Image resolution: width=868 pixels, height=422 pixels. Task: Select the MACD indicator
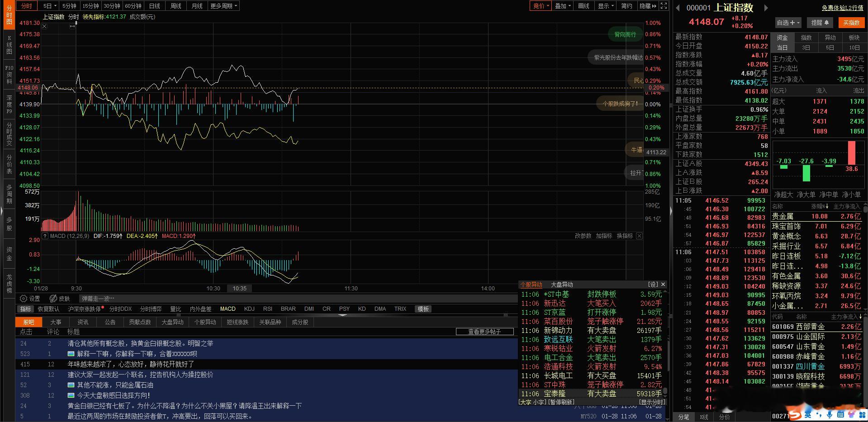(228, 309)
